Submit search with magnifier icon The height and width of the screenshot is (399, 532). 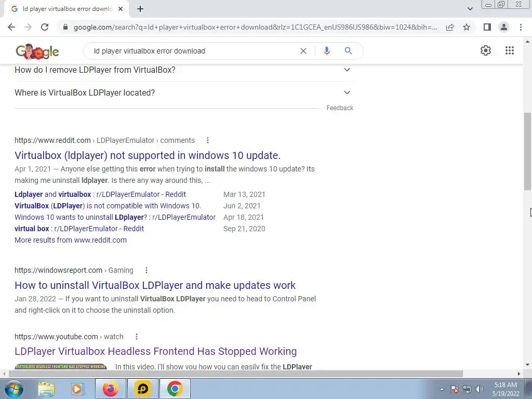(348, 51)
